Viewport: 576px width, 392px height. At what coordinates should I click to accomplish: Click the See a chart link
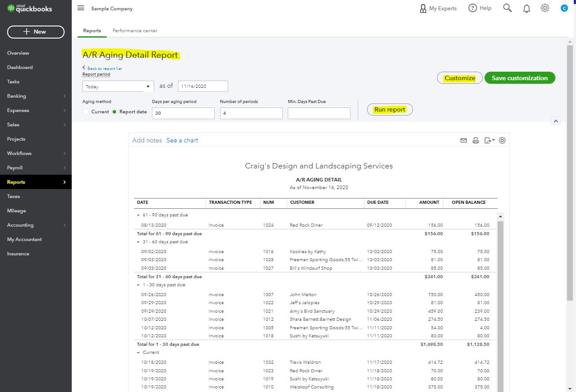pos(182,140)
